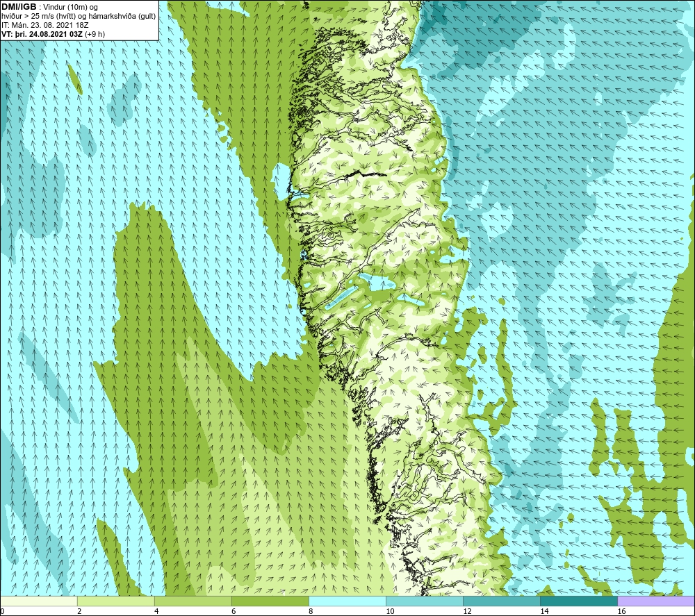Click the legend label '6'
The height and width of the screenshot is (616, 695).
234,612
